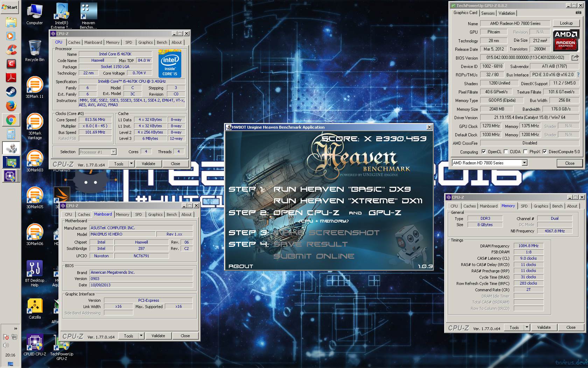
Task: Open Comodo red C taskbar icon
Action: click(11, 64)
